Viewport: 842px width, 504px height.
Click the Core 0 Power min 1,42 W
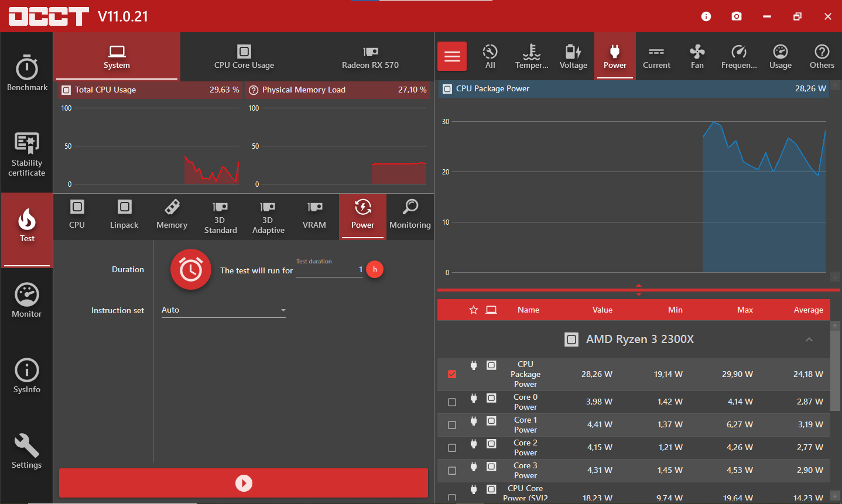(670, 402)
